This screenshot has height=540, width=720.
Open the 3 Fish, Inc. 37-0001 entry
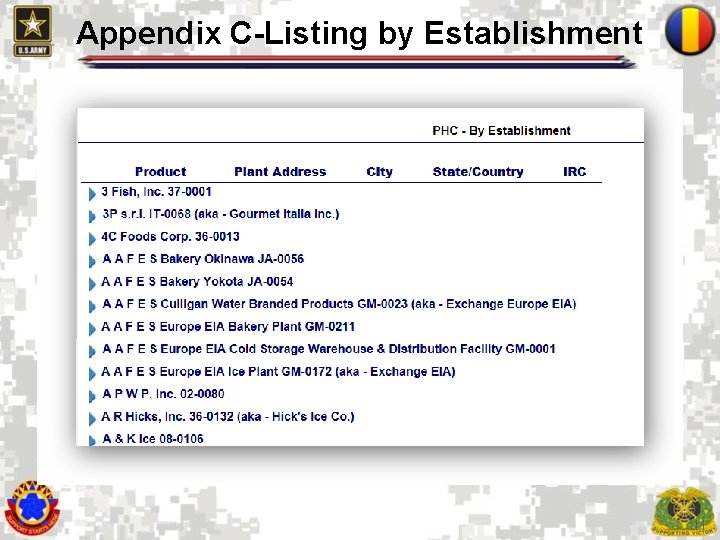(156, 191)
